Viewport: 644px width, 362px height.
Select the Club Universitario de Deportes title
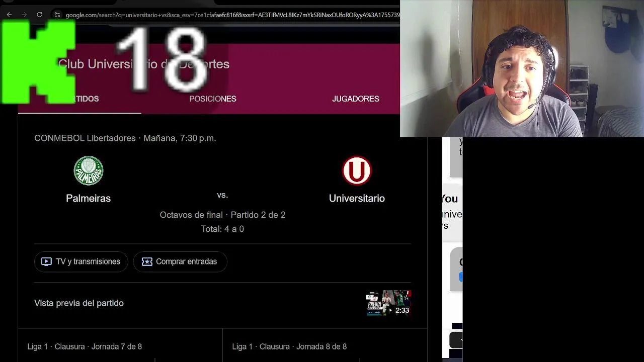[x=144, y=64]
